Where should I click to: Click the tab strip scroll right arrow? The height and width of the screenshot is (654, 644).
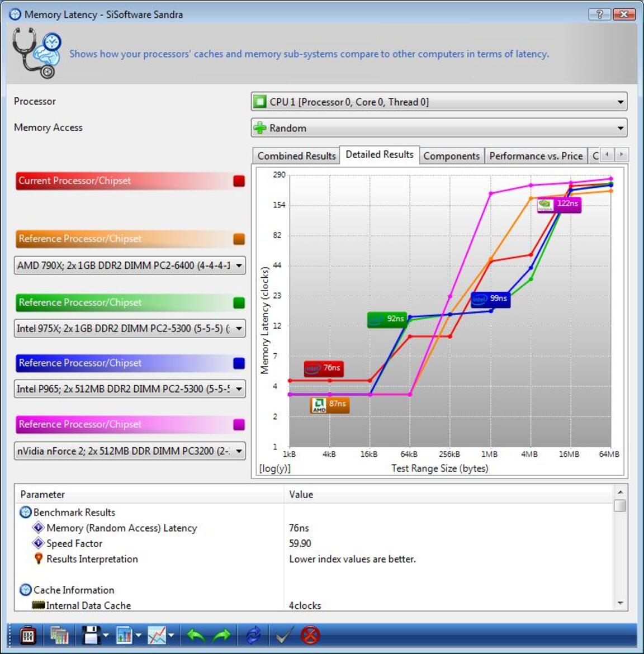point(622,155)
